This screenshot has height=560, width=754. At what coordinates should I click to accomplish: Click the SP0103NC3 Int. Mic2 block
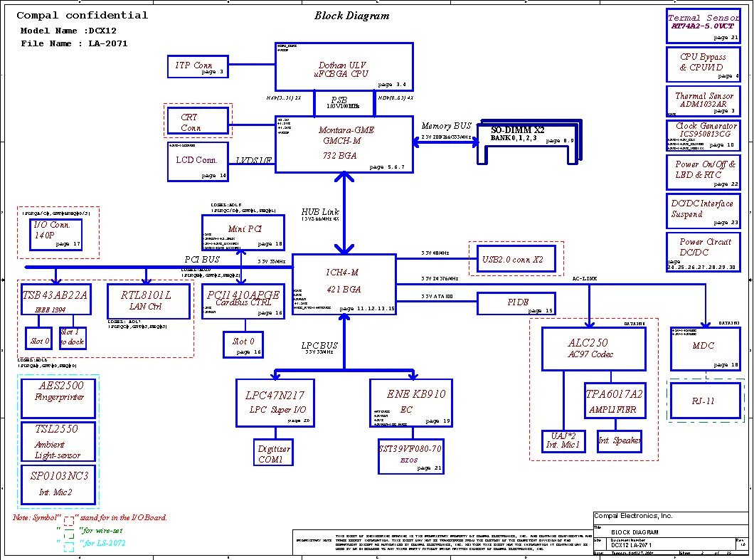pyautogui.click(x=58, y=485)
